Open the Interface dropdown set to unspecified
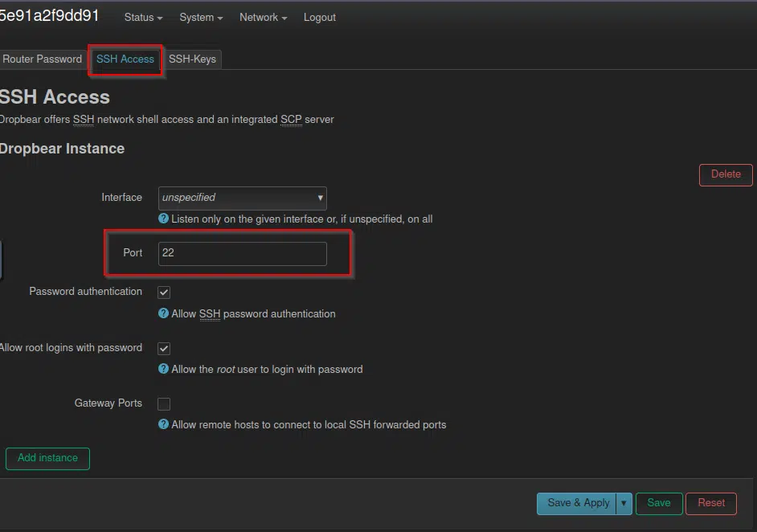Image resolution: width=757 pixels, height=532 pixels. pyautogui.click(x=243, y=198)
